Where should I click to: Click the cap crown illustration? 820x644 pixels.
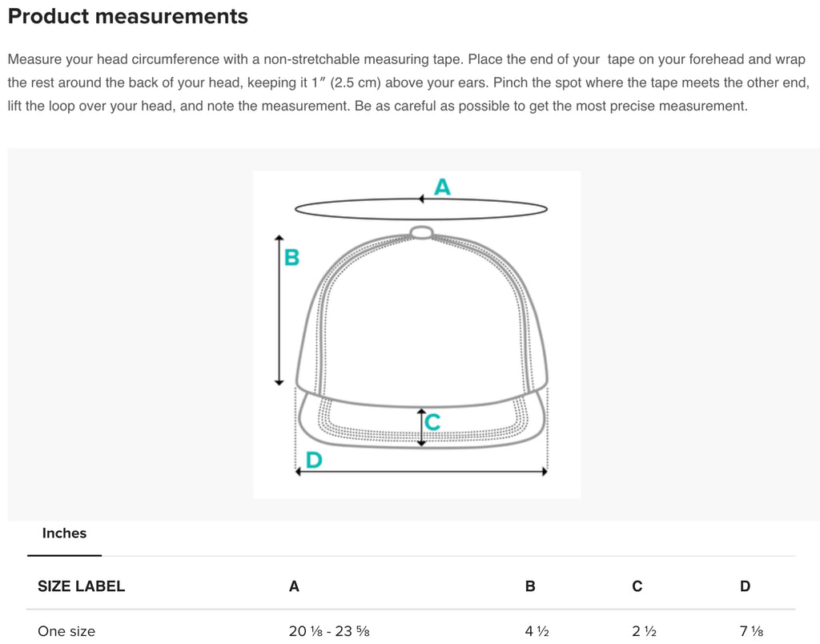point(421,319)
